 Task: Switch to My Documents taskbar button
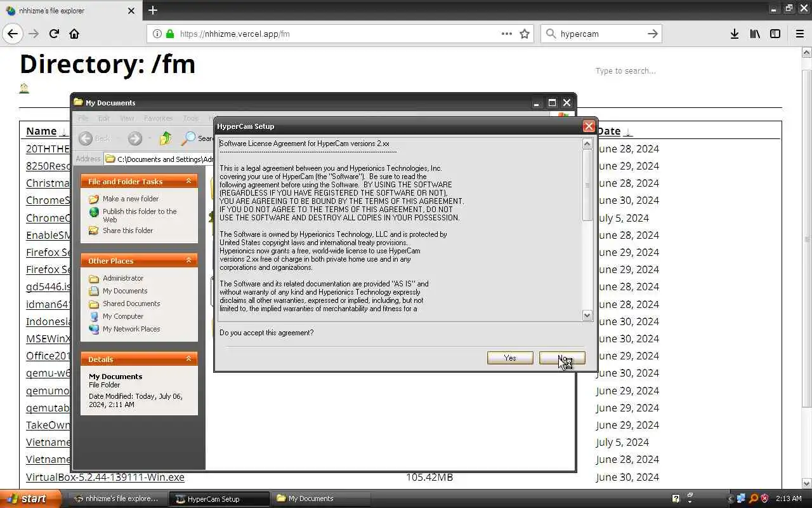320,498
